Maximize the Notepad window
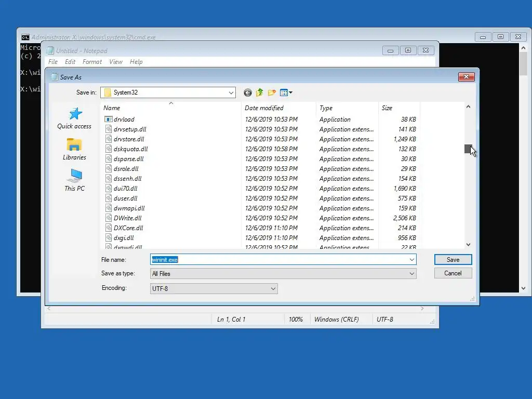532x399 pixels. pos(408,50)
